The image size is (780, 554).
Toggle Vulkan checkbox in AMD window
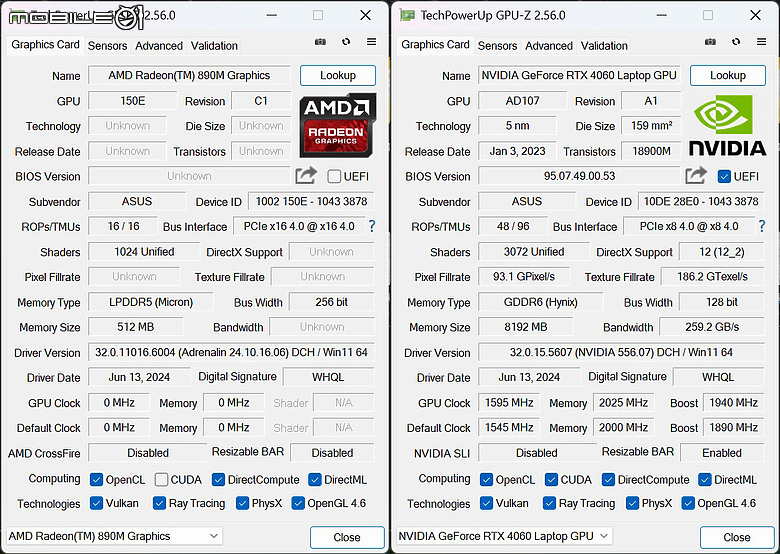96,503
